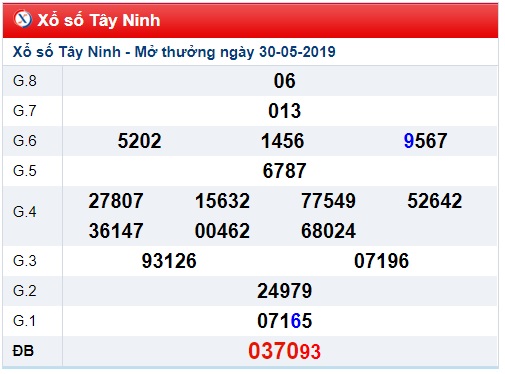This screenshot has height=374, width=505.
Task: Select the G.6 prize label
Action: 25,141
